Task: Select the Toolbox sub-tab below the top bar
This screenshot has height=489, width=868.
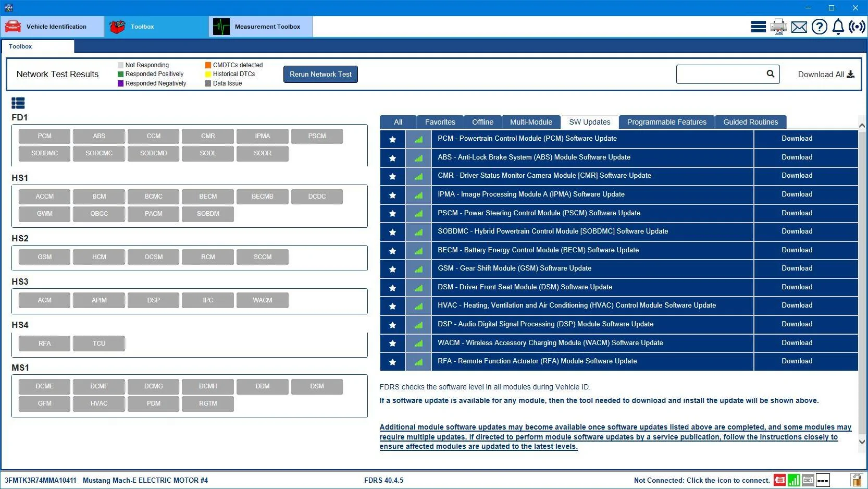Action: [38, 46]
